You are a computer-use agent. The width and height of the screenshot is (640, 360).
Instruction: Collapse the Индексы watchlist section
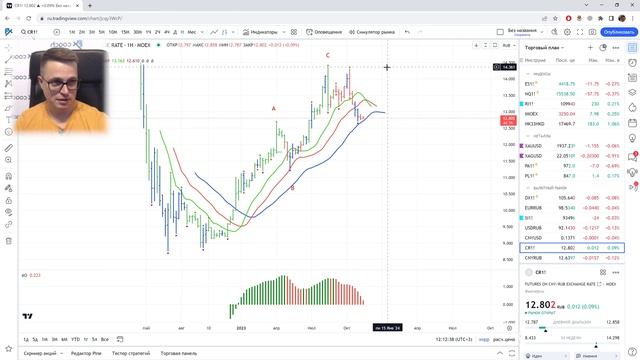528,74
